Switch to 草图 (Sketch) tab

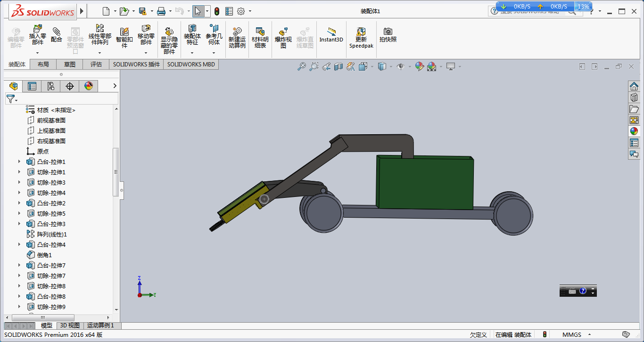click(70, 65)
